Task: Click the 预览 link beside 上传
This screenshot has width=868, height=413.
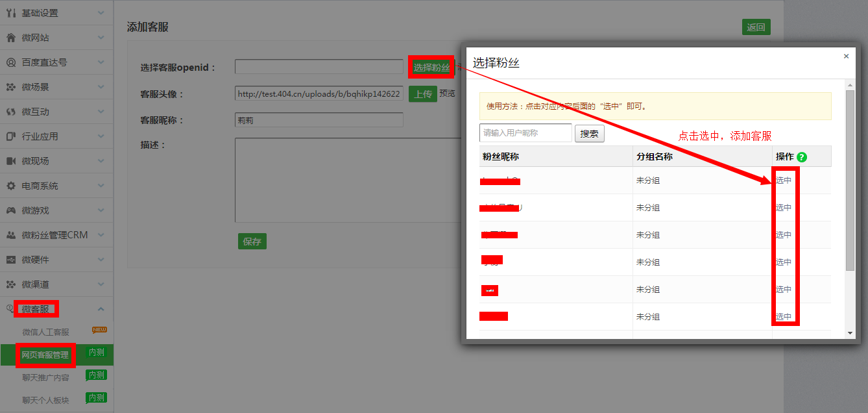Action: click(448, 94)
